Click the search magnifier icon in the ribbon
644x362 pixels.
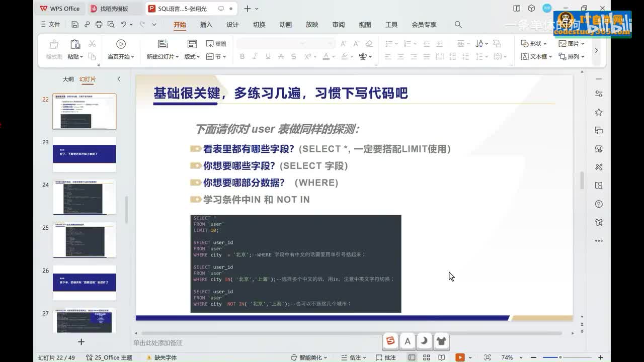pyautogui.click(x=458, y=24)
